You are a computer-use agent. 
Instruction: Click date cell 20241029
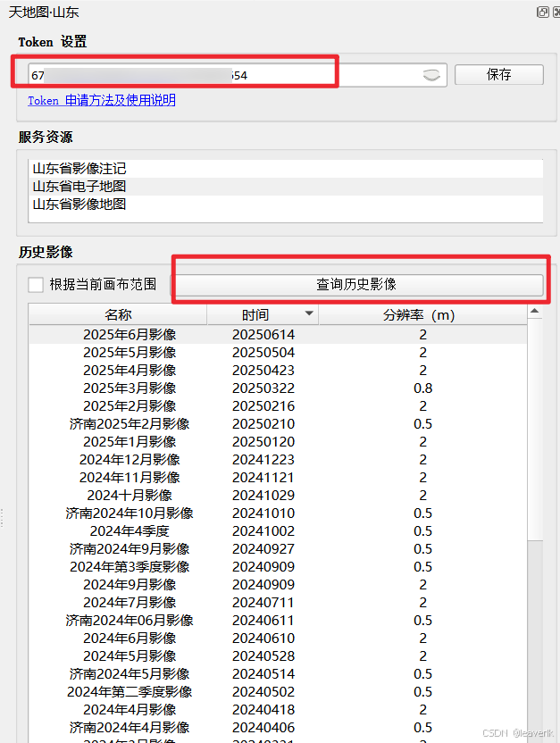[263, 495]
